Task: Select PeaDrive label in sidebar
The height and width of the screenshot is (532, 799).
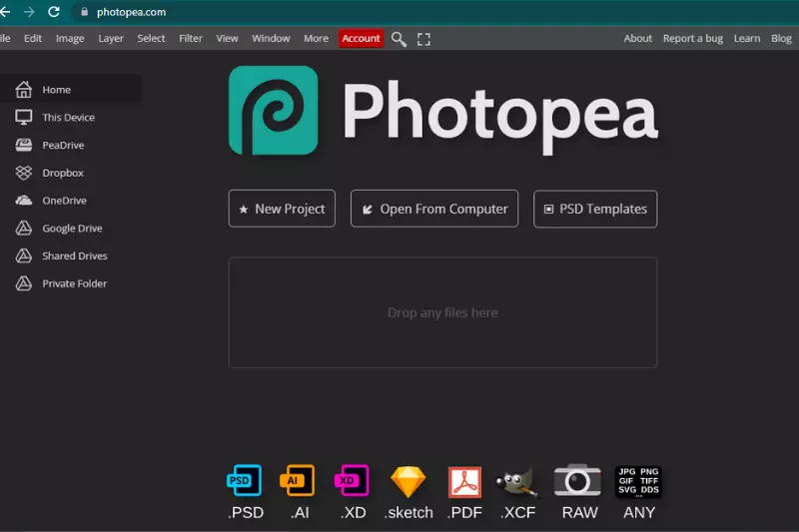Action: [63, 145]
